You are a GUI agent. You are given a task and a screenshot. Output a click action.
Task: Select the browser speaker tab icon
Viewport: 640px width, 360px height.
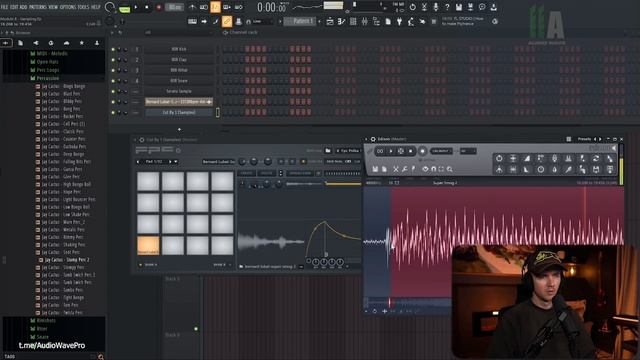(36, 43)
